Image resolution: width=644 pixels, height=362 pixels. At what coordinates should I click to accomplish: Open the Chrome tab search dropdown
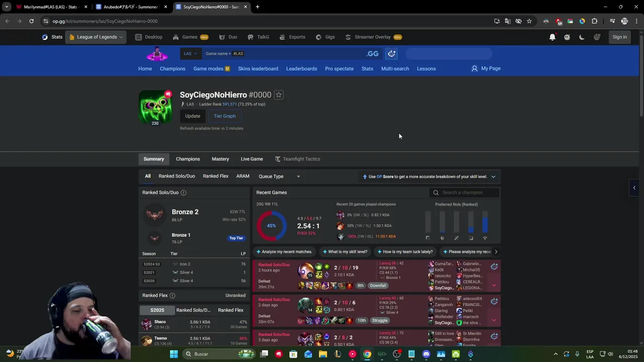7,7
